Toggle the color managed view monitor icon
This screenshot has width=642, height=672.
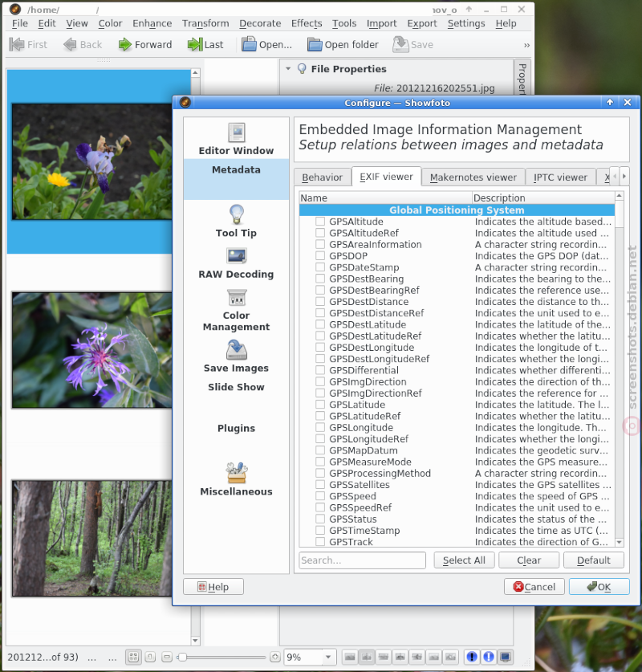coord(506,657)
